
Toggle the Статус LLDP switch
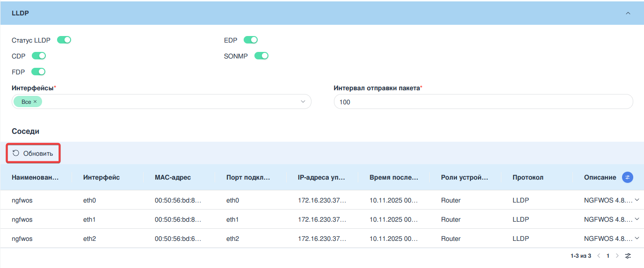(64, 40)
